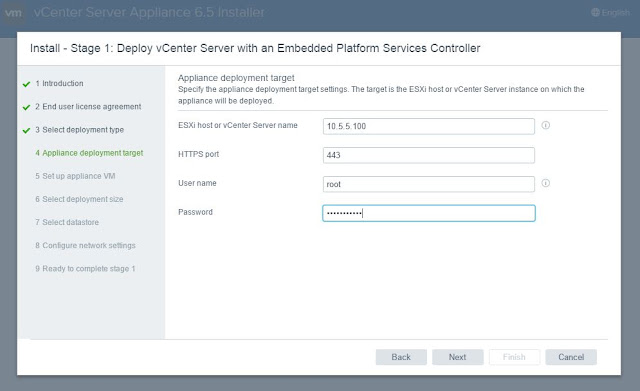Click the info icon beside User name field

pos(545,183)
